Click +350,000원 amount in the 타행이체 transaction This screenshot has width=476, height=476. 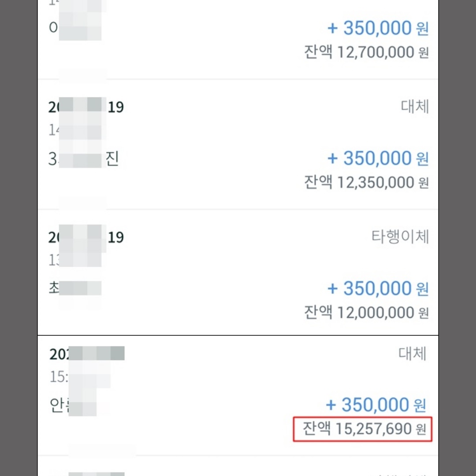tap(378, 288)
